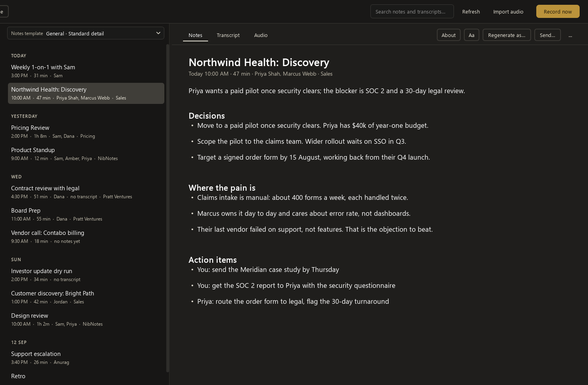Open the more options ellipsis menu
Screen dimensions: 588x385
point(570,35)
